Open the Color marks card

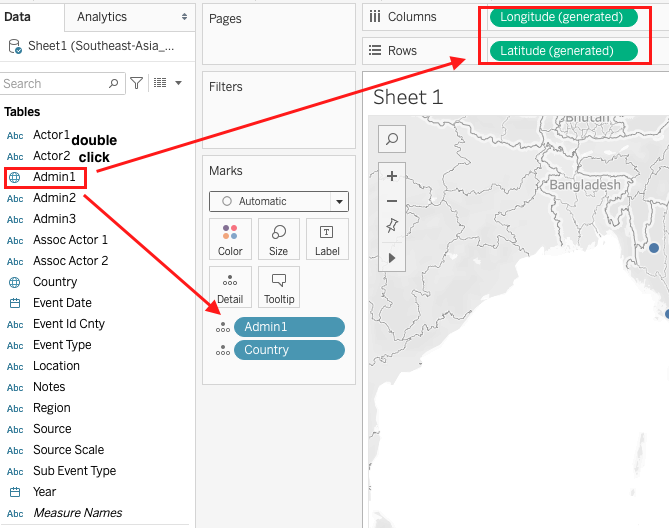[230, 239]
